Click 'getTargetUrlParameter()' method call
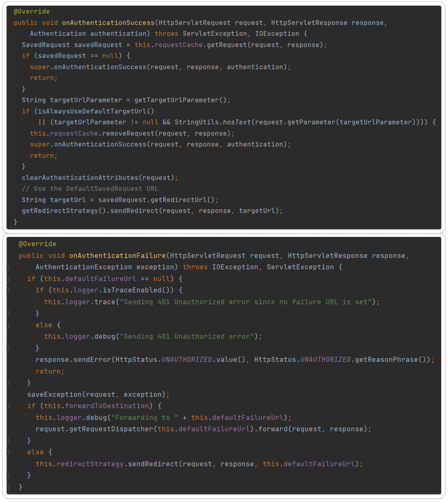This screenshot has height=502, width=448. (x=180, y=100)
